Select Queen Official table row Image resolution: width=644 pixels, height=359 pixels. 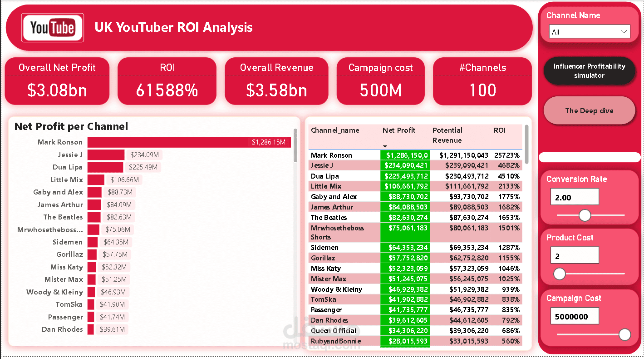point(415,331)
